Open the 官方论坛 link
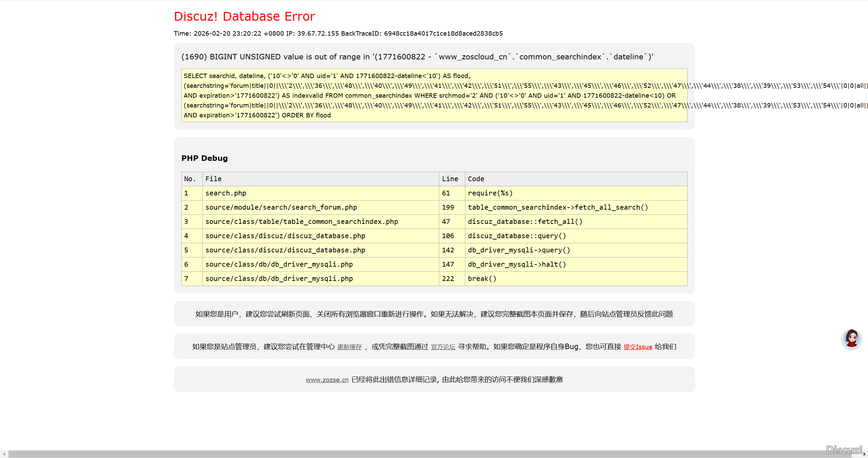This screenshot has width=868, height=458. [x=443, y=347]
